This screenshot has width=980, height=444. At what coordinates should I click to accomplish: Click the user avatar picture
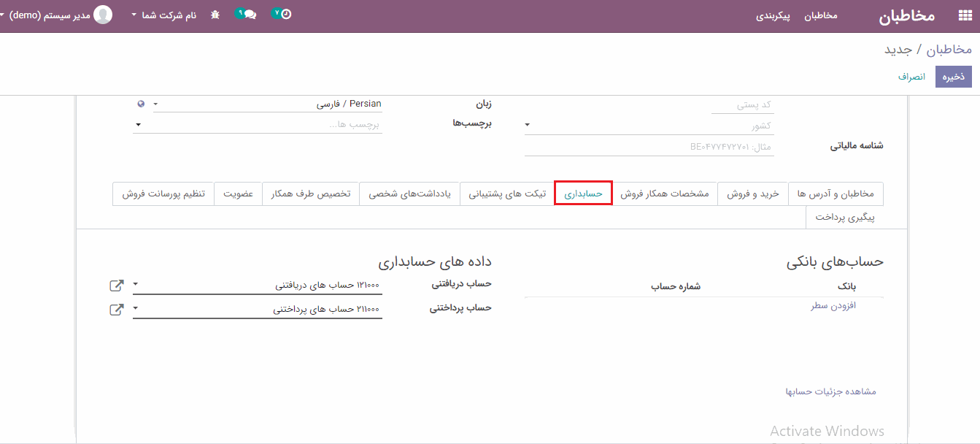pyautogui.click(x=104, y=15)
